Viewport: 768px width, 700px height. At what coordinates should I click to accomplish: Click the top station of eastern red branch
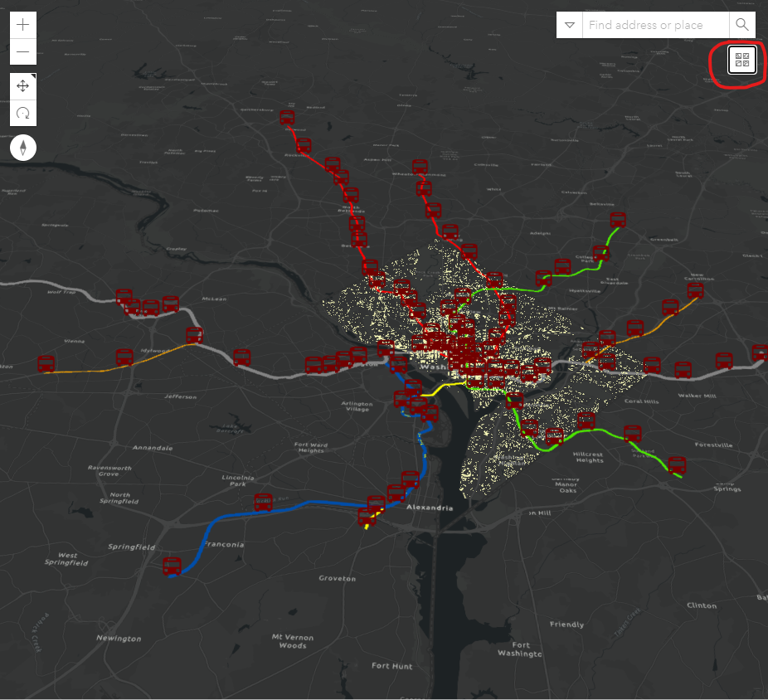(420, 168)
